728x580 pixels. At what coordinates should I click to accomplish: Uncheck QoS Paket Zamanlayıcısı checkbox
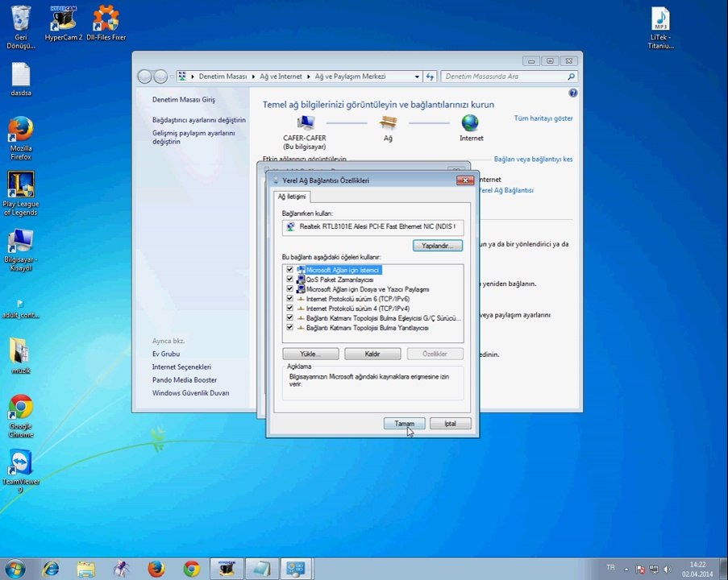coord(289,280)
